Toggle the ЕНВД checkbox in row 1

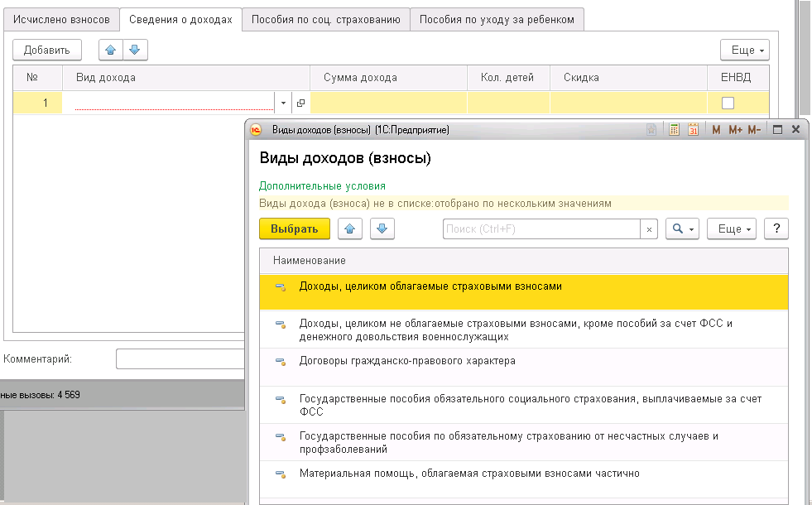728,103
